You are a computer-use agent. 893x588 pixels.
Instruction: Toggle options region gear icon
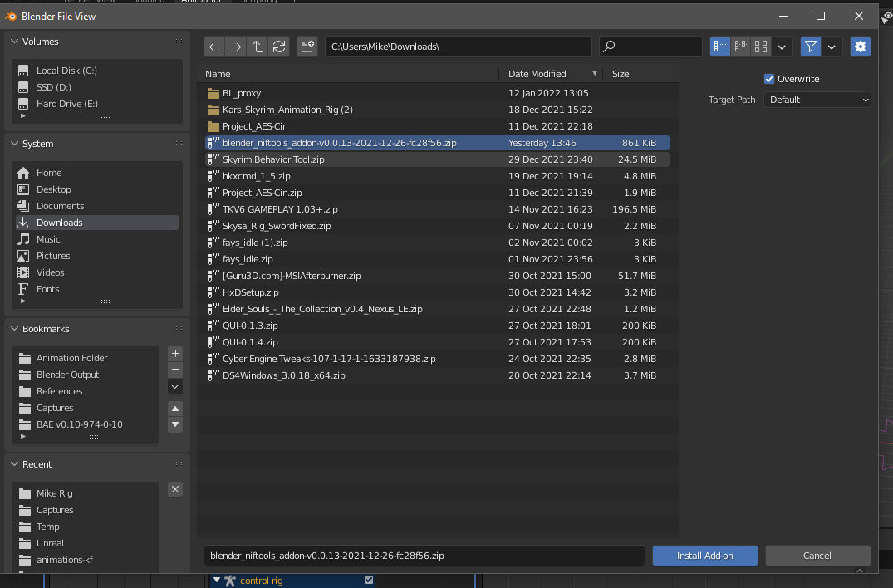[x=861, y=47]
